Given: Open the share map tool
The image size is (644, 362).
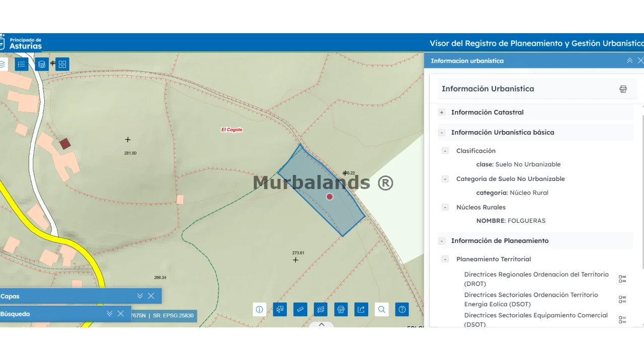Looking at the screenshot, I should tap(361, 309).
